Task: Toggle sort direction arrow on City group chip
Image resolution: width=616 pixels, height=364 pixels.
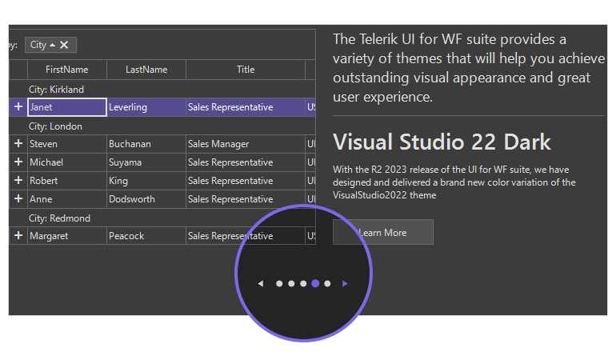Action: tap(52, 45)
